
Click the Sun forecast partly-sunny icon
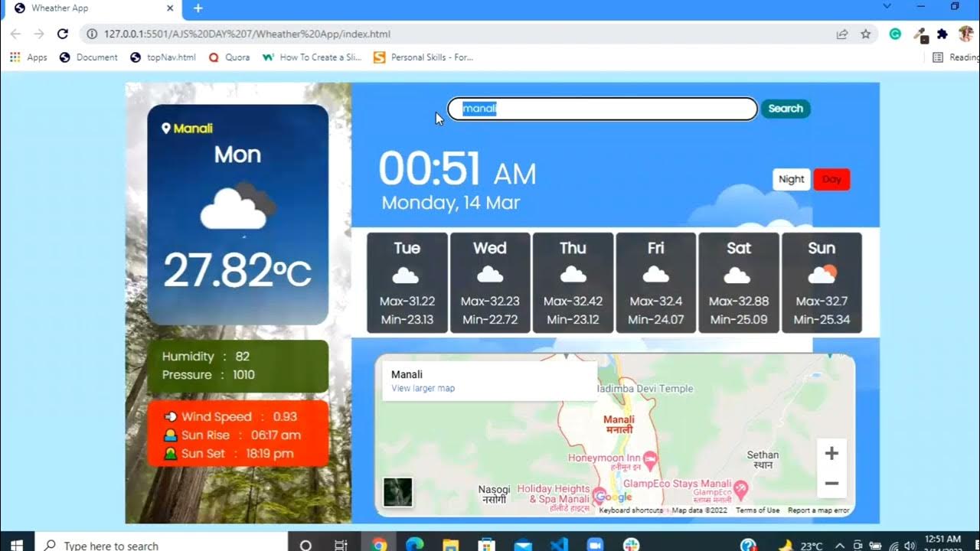822,274
